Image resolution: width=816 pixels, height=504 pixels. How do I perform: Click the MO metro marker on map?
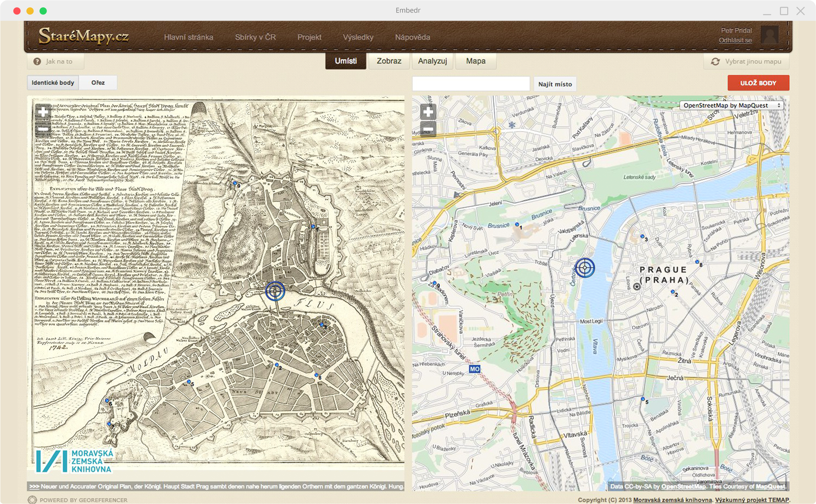[x=474, y=369]
